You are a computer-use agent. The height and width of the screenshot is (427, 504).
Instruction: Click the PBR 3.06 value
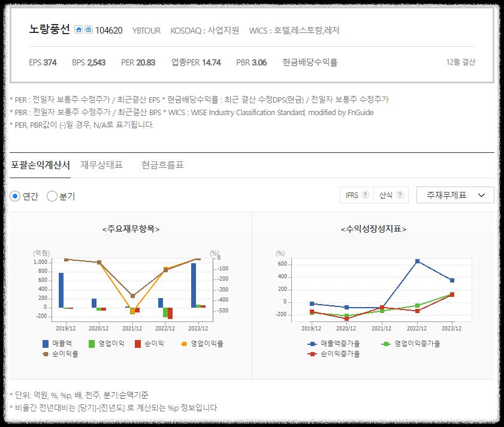pos(251,62)
